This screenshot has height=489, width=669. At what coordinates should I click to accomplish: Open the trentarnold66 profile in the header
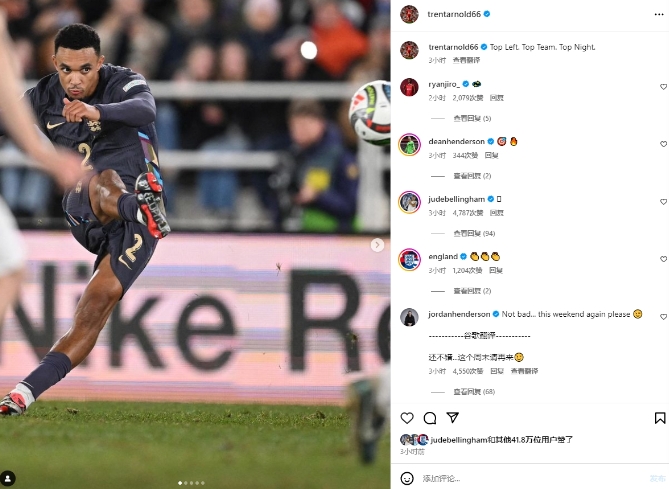[454, 14]
